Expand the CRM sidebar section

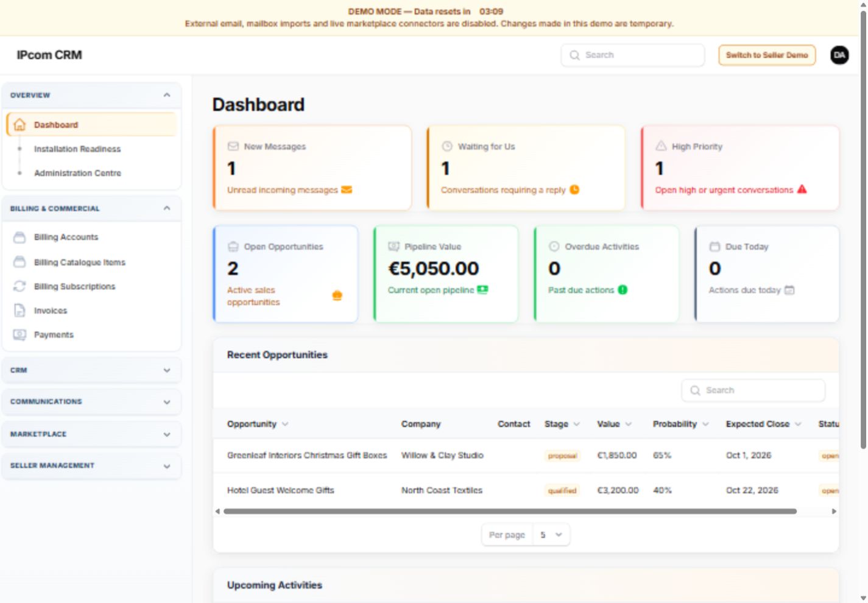point(167,370)
